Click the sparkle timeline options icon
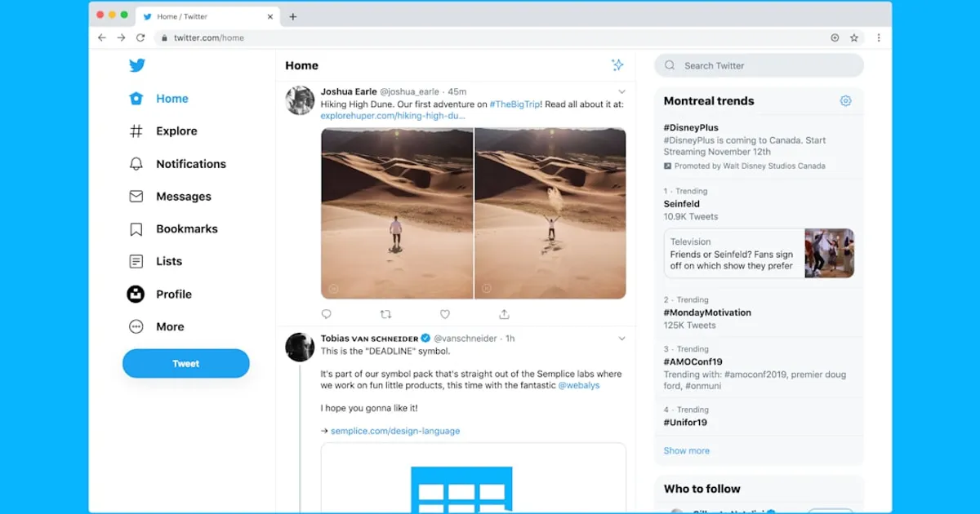This screenshot has width=980, height=514. pos(618,65)
